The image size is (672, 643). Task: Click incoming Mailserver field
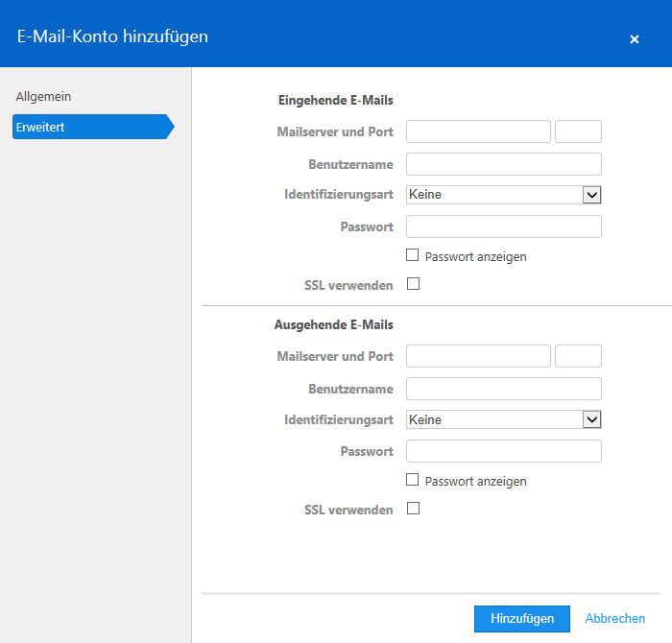pos(478,131)
